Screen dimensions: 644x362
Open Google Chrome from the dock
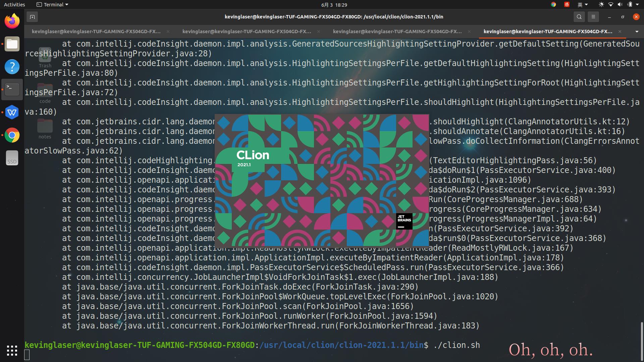point(12,135)
